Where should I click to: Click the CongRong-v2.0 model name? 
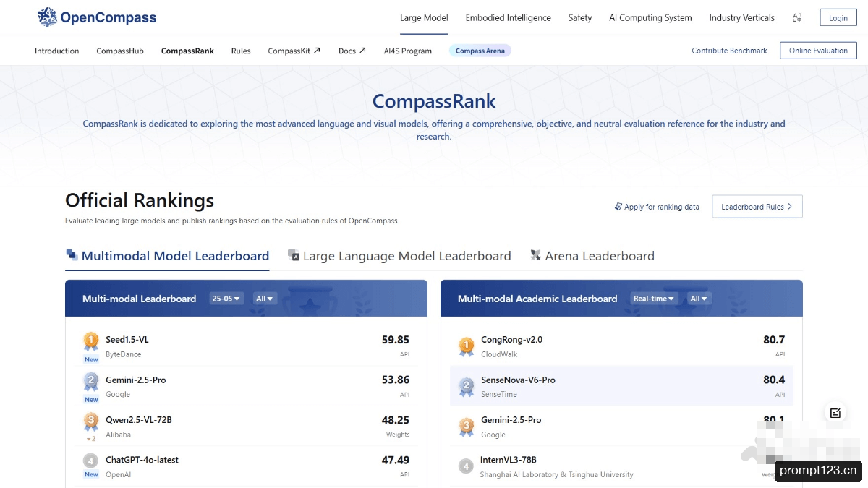point(511,340)
